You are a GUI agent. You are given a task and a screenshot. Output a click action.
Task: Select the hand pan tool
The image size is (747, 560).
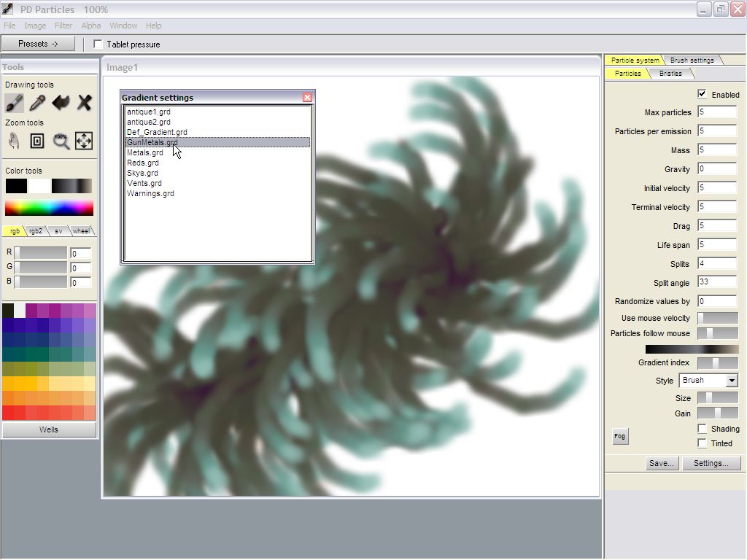pos(15,141)
